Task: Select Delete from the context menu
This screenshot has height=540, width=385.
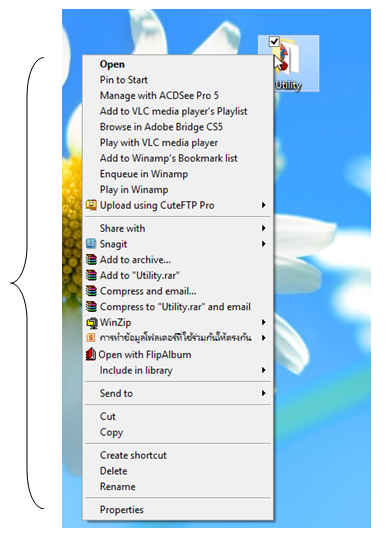Action: pos(178,471)
